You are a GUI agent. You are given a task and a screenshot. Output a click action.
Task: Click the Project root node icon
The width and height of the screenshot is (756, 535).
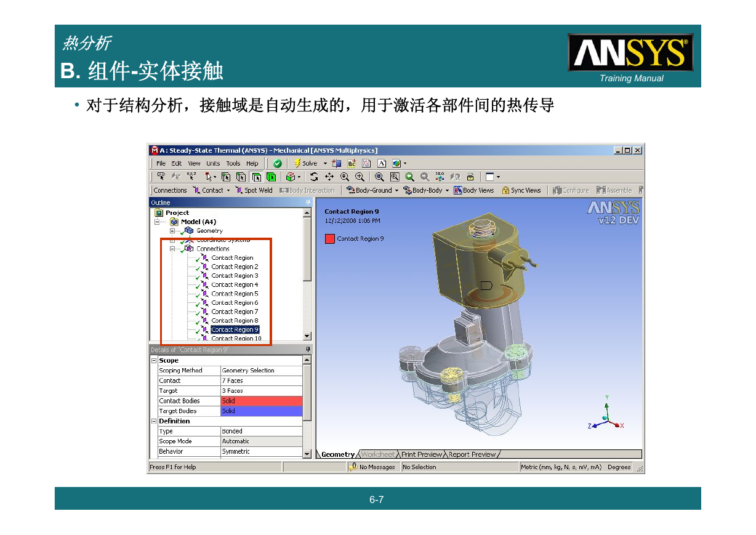(x=159, y=213)
